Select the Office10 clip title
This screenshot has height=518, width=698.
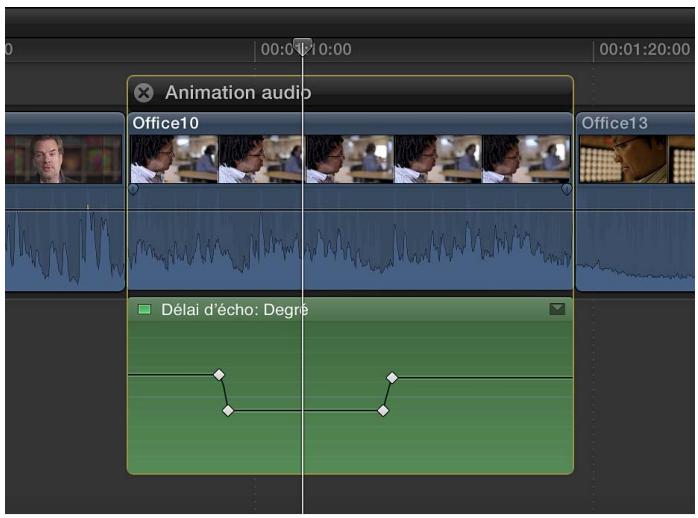point(166,123)
